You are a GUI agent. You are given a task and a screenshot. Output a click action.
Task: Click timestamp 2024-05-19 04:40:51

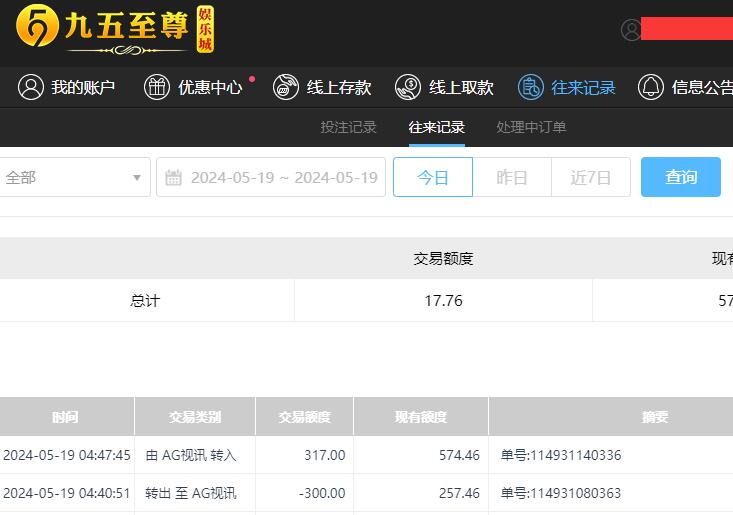[66, 493]
